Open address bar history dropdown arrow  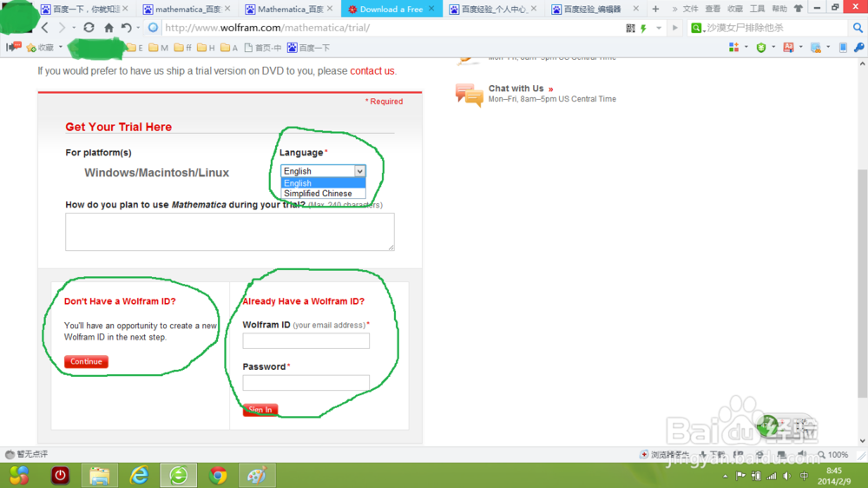click(x=658, y=28)
